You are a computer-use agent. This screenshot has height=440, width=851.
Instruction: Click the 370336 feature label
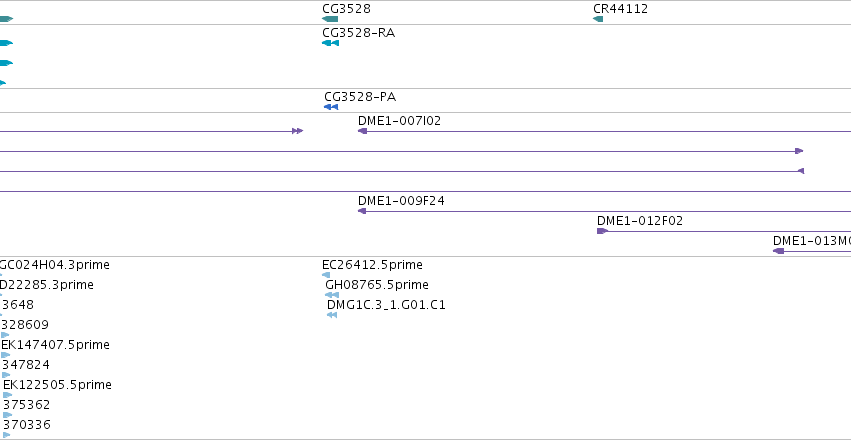(27, 425)
